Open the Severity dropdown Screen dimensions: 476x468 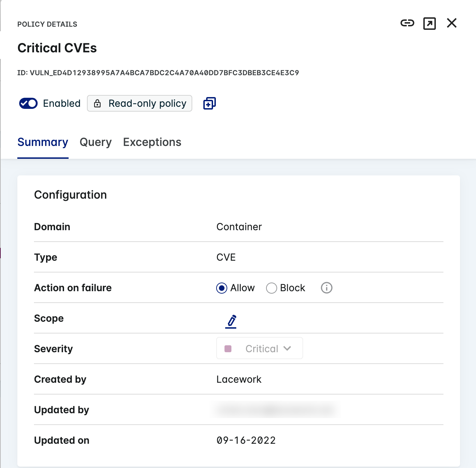click(x=259, y=348)
